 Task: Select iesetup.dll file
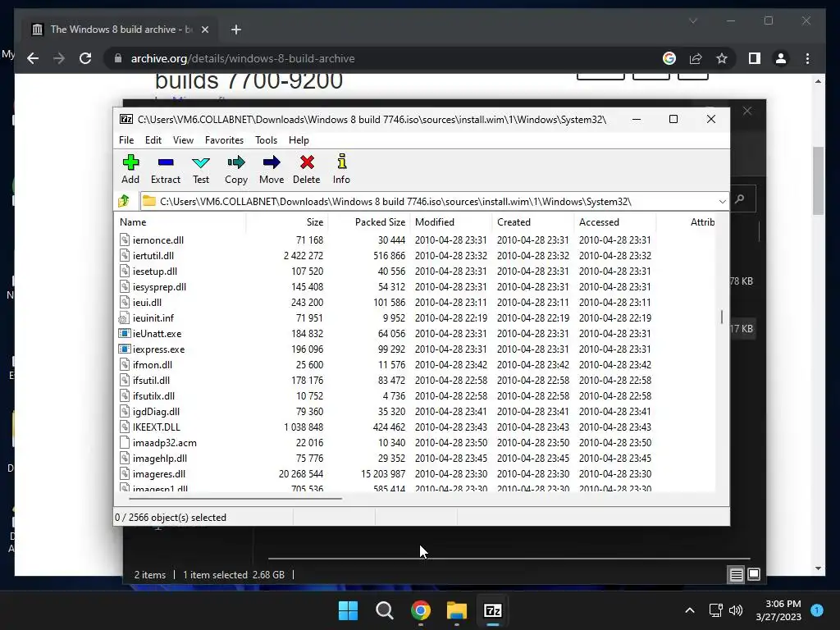click(414, 271)
